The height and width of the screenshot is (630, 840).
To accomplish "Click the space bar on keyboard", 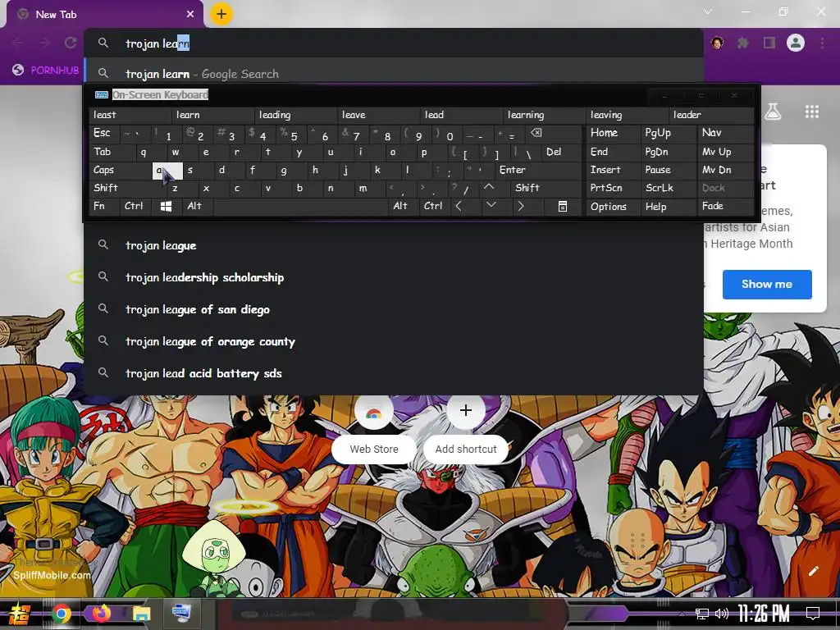I will [301, 206].
